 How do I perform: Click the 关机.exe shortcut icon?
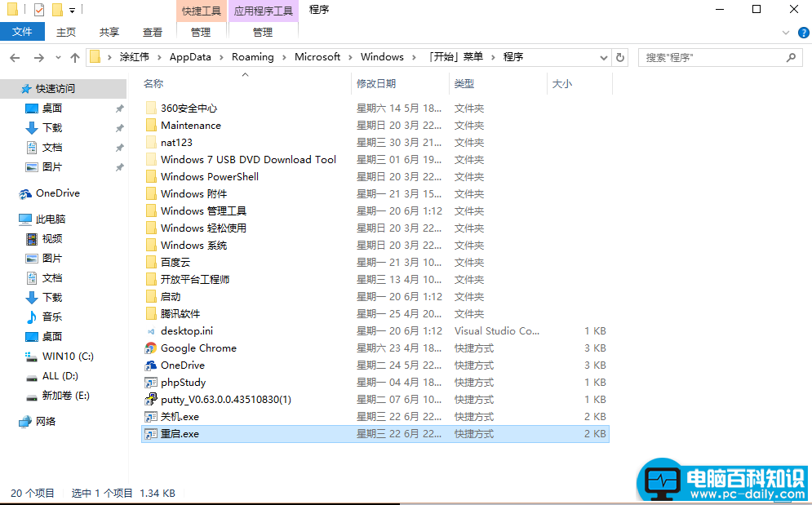pos(151,416)
